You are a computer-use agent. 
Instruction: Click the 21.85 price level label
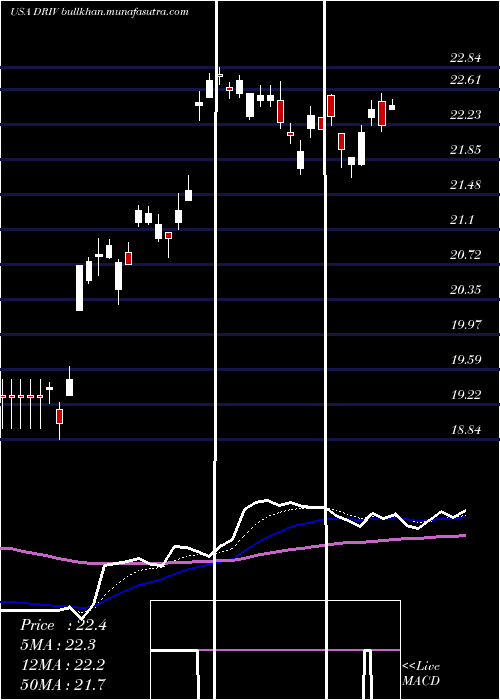(x=466, y=150)
